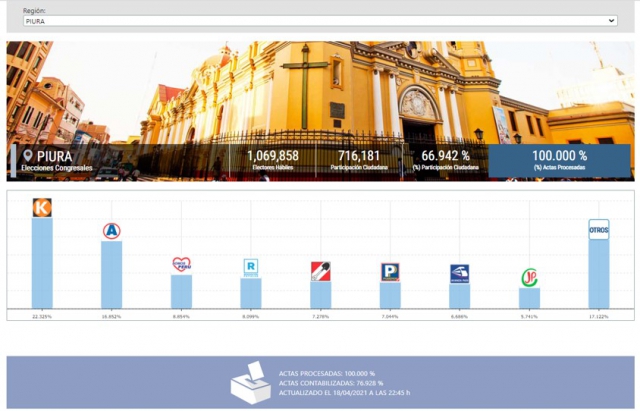Click the heart-shaped Perú party logo

pyautogui.click(x=181, y=265)
